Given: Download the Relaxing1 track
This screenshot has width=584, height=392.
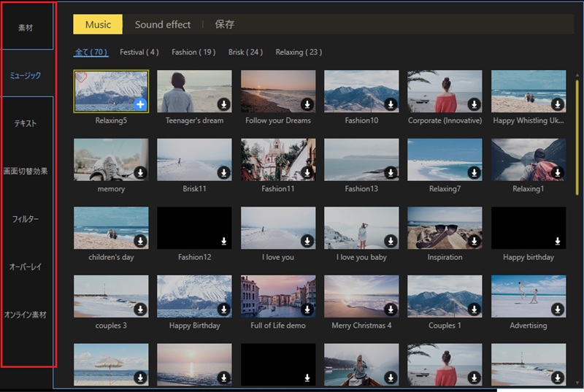Looking at the screenshot, I should (558, 172).
